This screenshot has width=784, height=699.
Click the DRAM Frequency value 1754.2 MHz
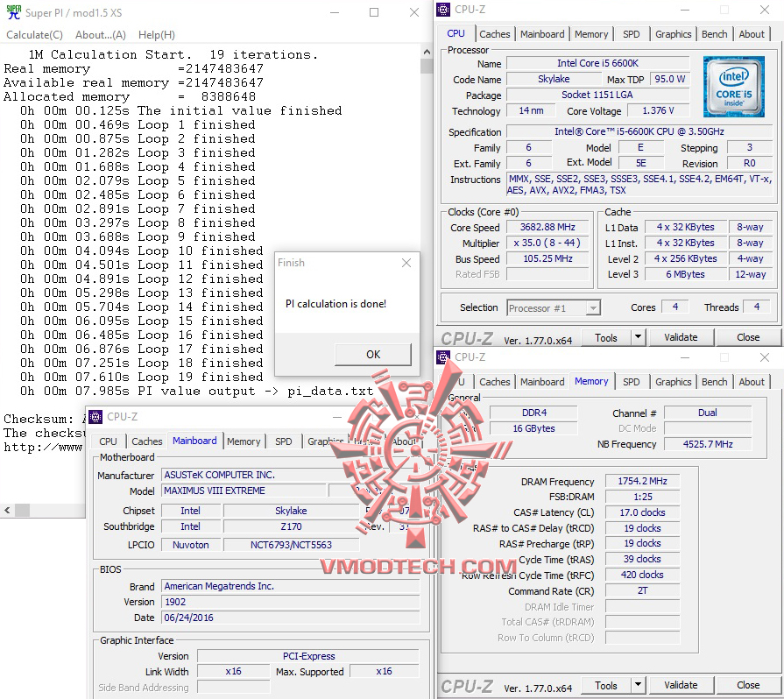tap(642, 481)
